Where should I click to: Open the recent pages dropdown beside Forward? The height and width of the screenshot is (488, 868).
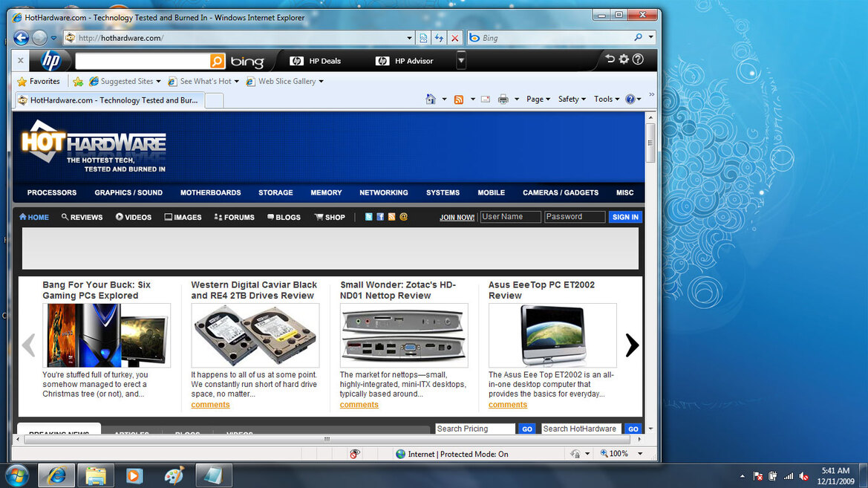(x=53, y=38)
